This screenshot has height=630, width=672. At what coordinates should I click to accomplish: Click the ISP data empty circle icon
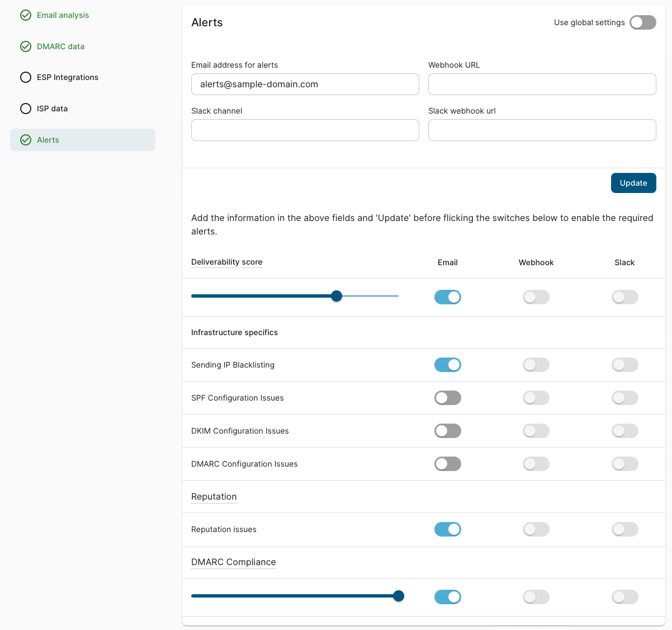click(26, 109)
